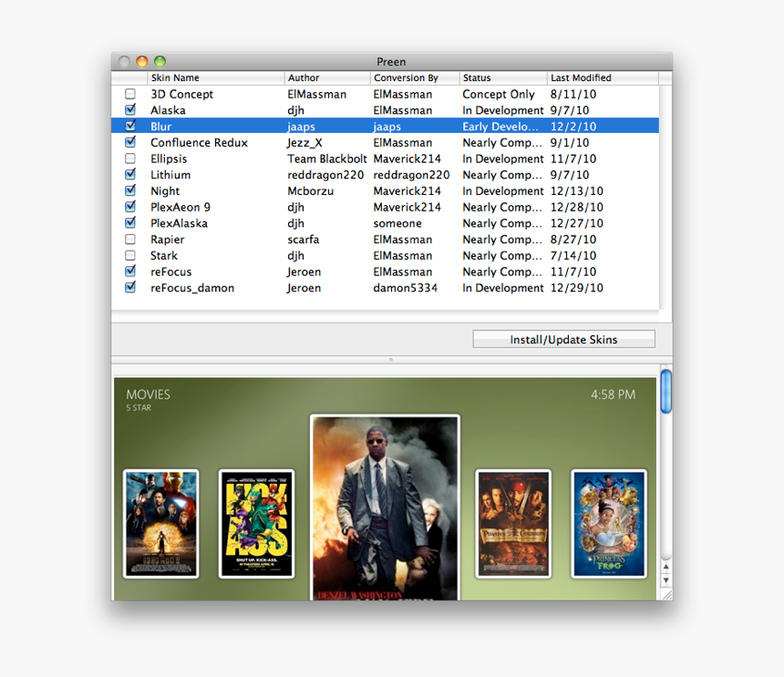784x677 pixels.
Task: Select the Confluence Redux row name
Action: (199, 142)
